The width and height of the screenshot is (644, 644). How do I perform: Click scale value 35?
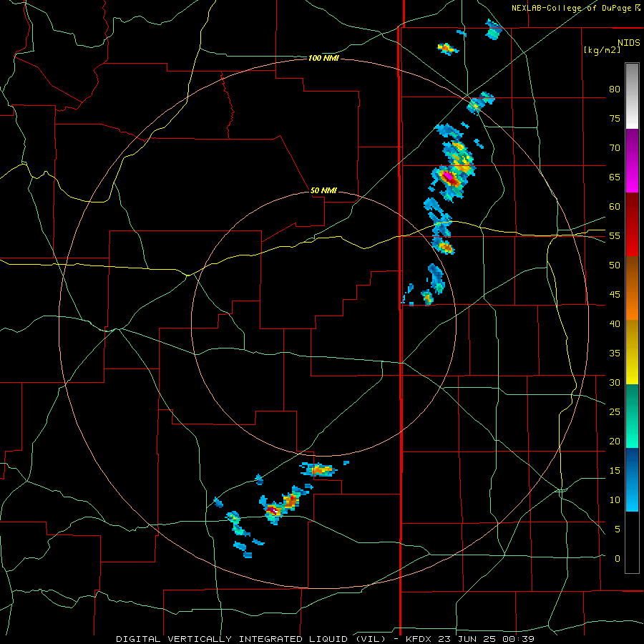(615, 353)
